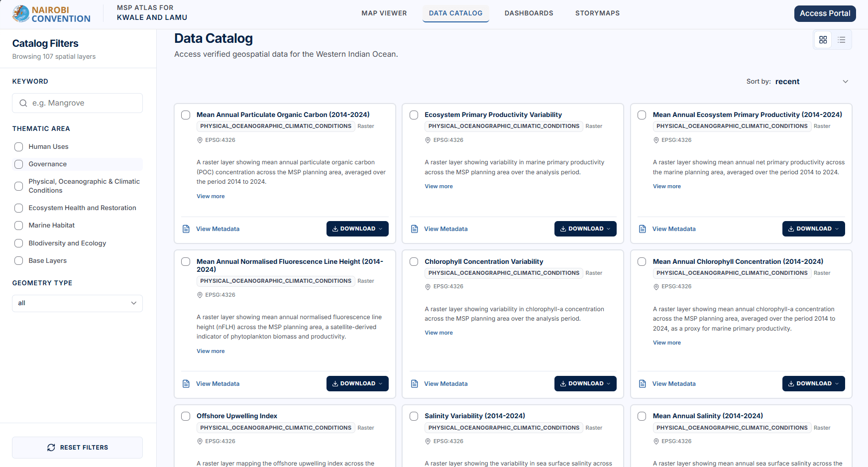Switch to grid view layout
868x467 pixels.
(823, 40)
